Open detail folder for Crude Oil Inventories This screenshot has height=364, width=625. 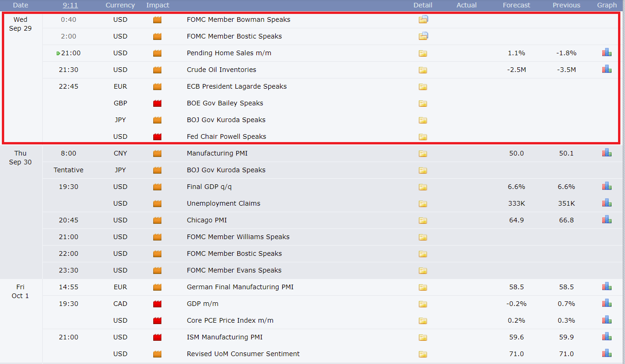(423, 70)
